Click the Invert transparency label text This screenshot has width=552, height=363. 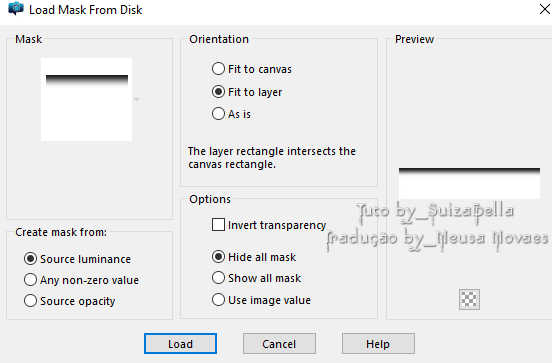coord(277,225)
